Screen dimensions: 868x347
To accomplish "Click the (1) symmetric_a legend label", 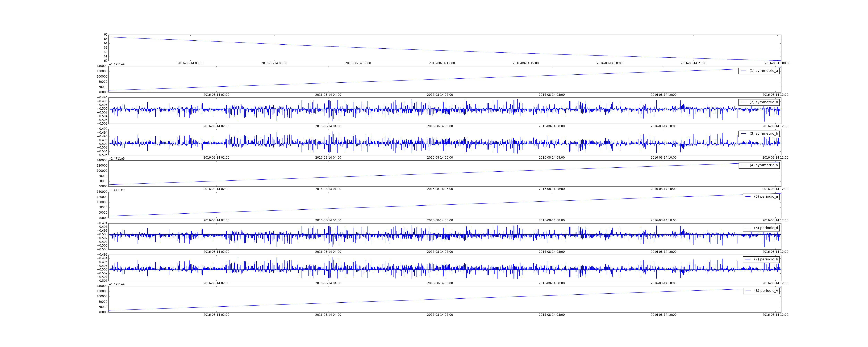I will (763, 71).
